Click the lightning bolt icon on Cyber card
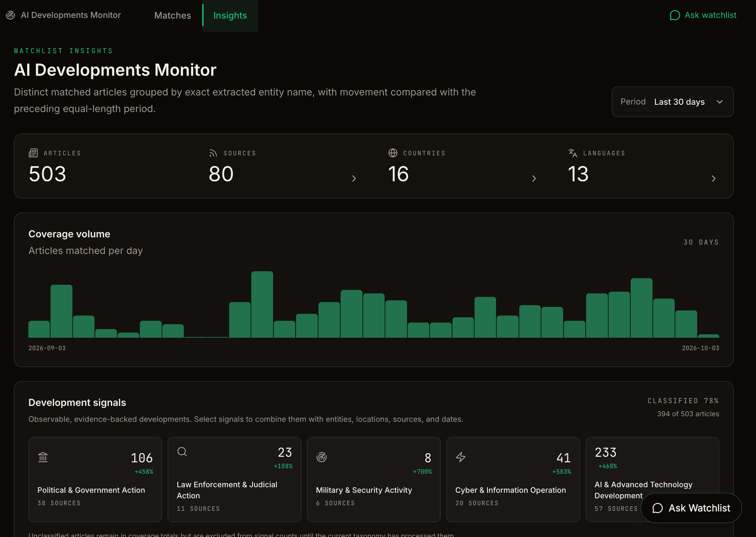This screenshot has height=537, width=756. tap(461, 457)
